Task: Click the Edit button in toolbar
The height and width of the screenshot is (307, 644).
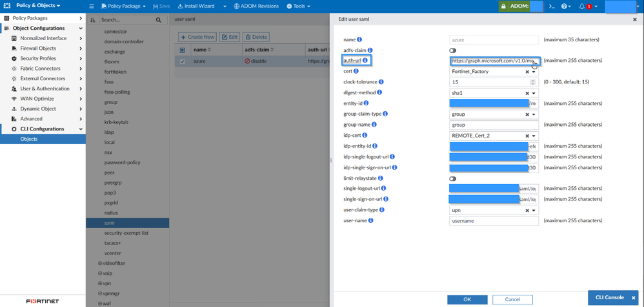Action: coord(230,37)
